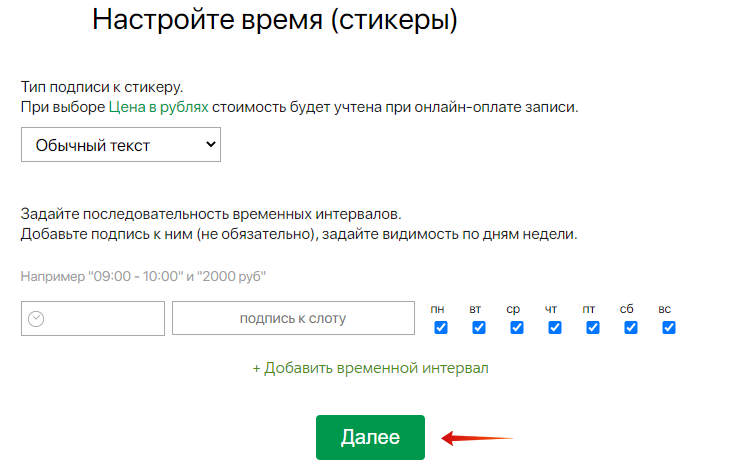Image resolution: width=737 pixels, height=470 pixels.
Task: Toggle the чт (Thursday) checkbox
Action: click(x=555, y=327)
